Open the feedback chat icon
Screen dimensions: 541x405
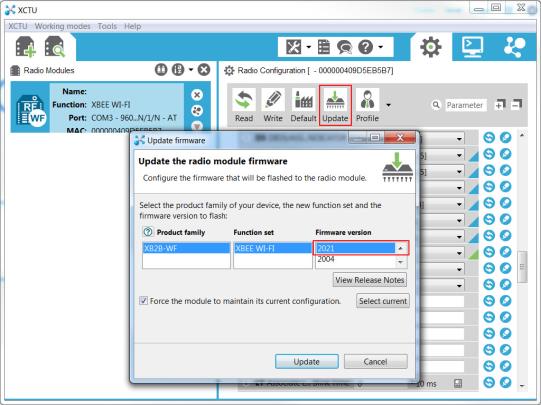click(x=344, y=47)
